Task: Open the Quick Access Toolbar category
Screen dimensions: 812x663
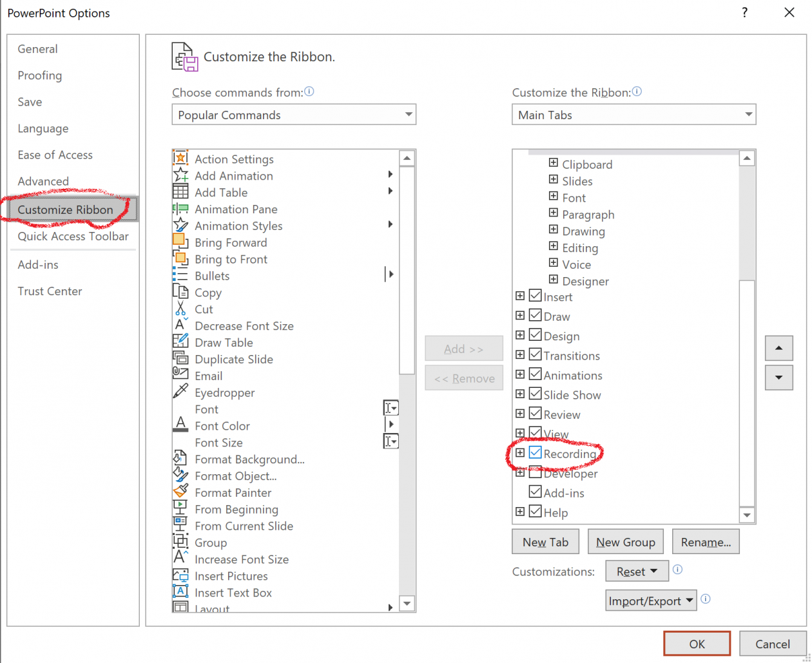Action: coord(73,236)
